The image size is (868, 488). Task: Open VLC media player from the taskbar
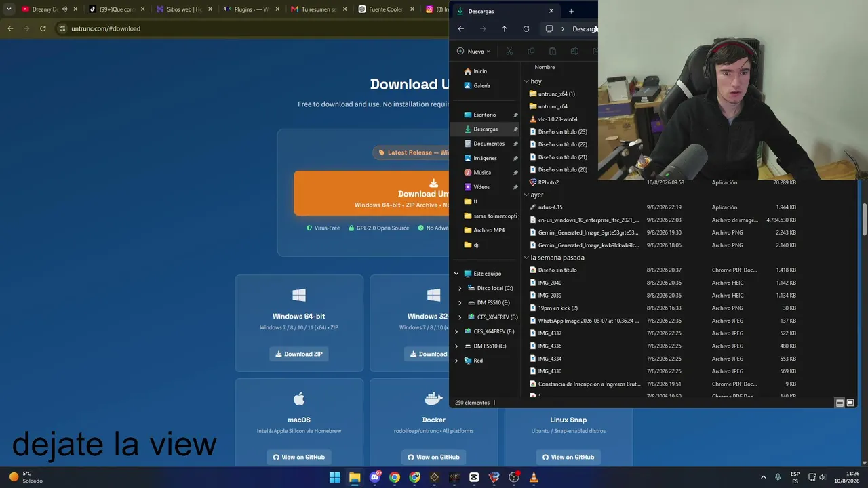(534, 477)
